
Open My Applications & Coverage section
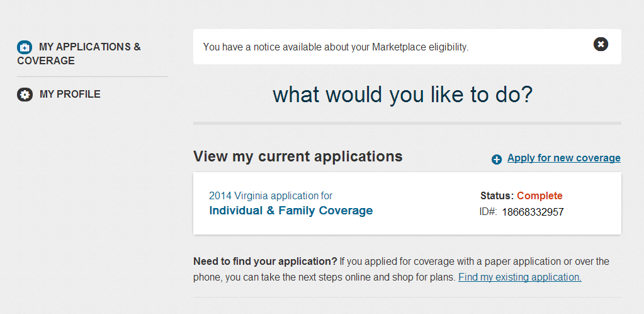pyautogui.click(x=79, y=54)
